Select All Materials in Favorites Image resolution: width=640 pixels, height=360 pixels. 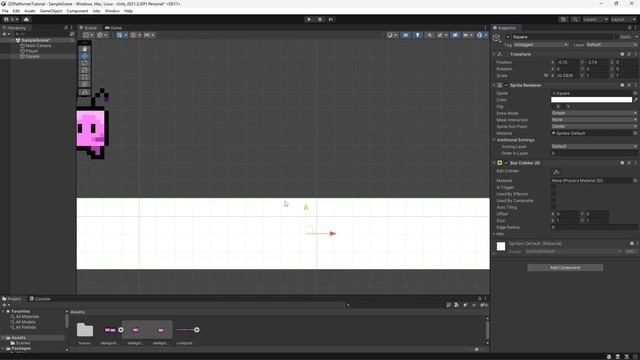(x=27, y=317)
